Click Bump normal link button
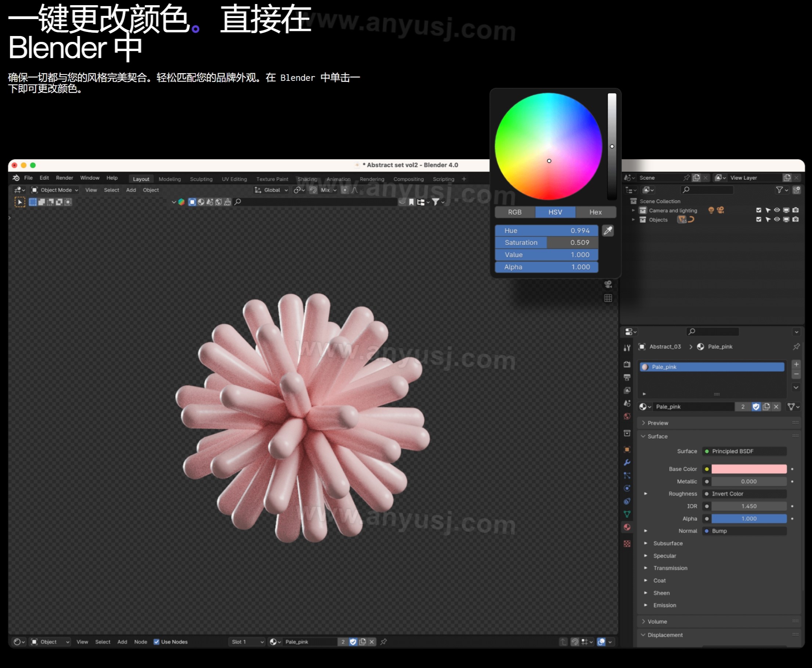812x668 pixels. [744, 531]
